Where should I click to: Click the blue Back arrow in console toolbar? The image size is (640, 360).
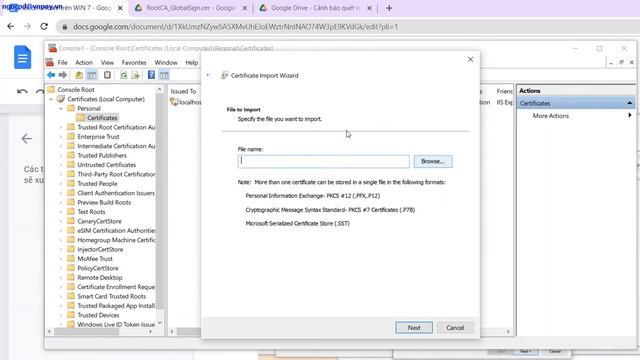[x=51, y=75]
